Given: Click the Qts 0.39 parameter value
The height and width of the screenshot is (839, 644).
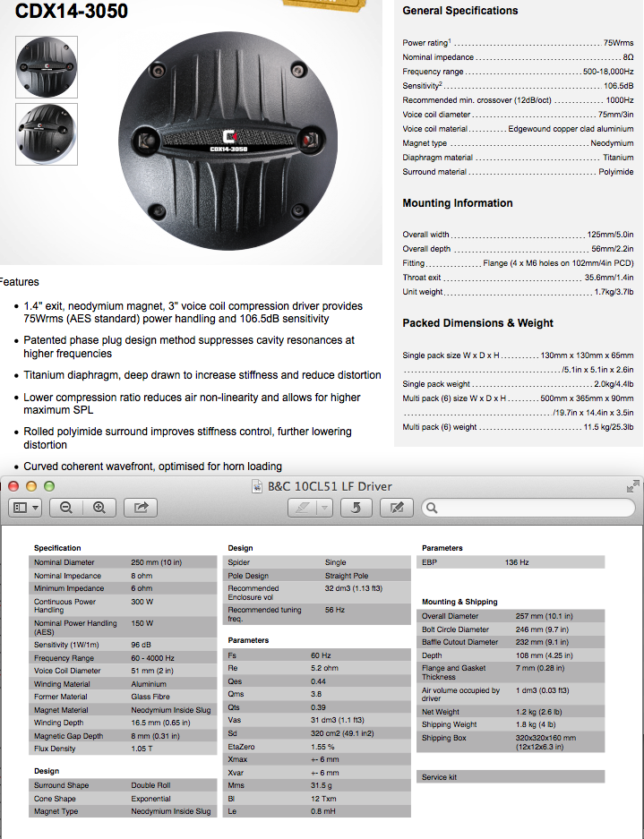Looking at the screenshot, I should coord(318,707).
